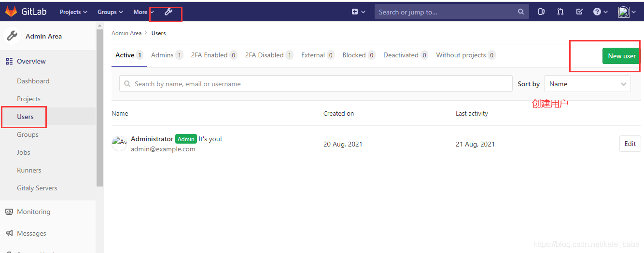Click the green Admin badge
Viewport: 644px width, 253px height.
point(186,139)
